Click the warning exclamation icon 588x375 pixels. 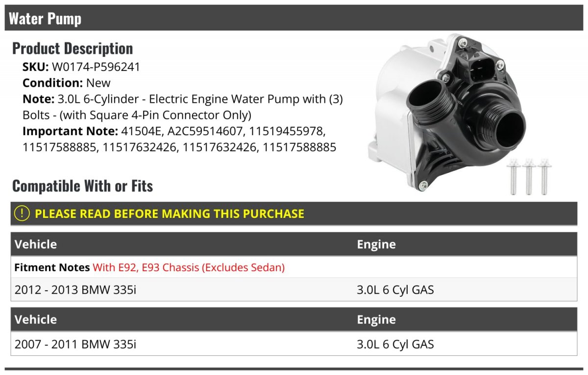22,213
